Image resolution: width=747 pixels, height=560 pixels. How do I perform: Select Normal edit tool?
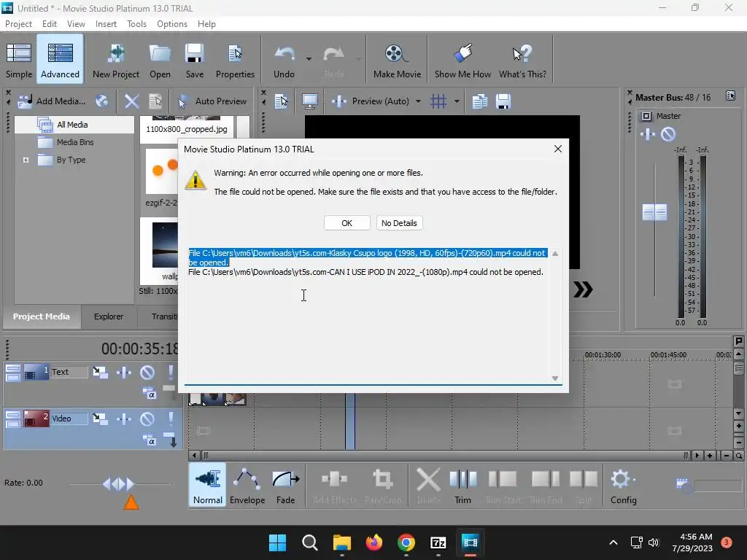pyautogui.click(x=208, y=485)
